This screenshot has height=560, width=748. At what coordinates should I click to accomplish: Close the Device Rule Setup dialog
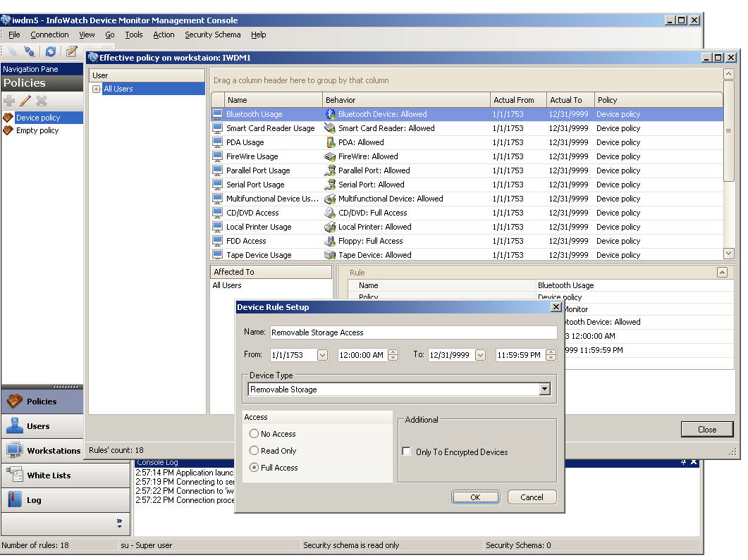coord(556,307)
